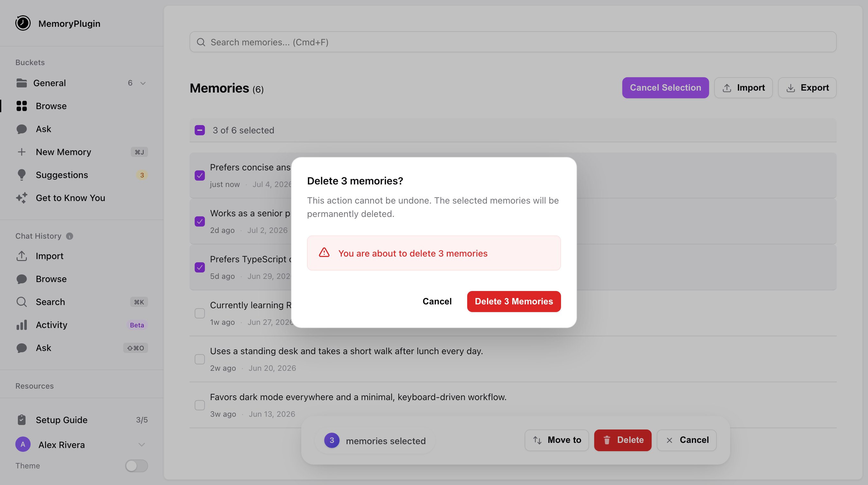Click the X icon on bottom bar Cancel
This screenshot has height=485, width=868.
[x=670, y=440]
